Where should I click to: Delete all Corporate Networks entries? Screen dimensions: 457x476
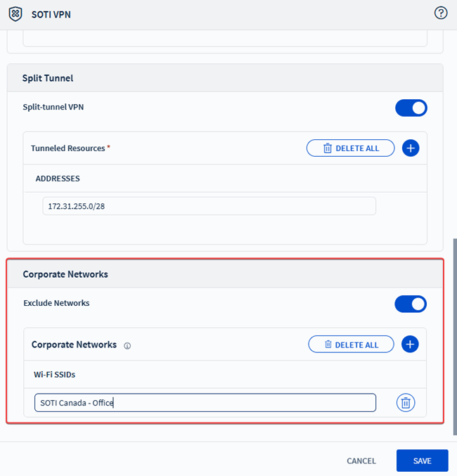pos(351,345)
